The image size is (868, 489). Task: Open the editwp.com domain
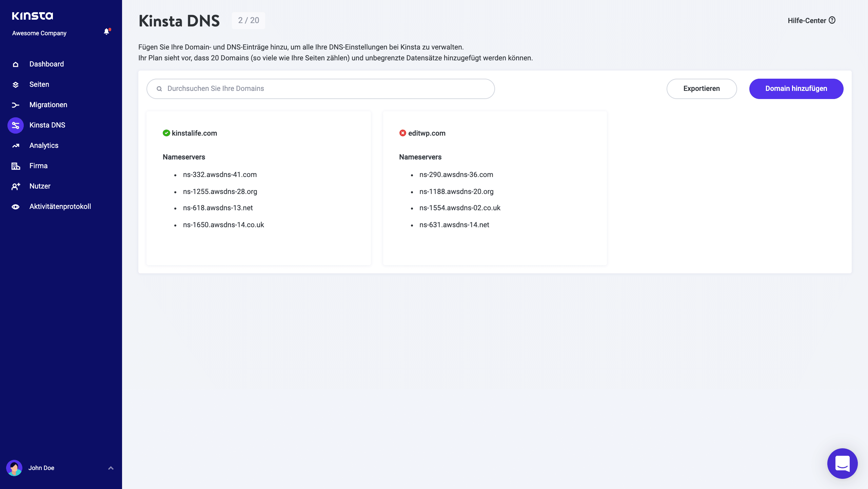point(427,133)
